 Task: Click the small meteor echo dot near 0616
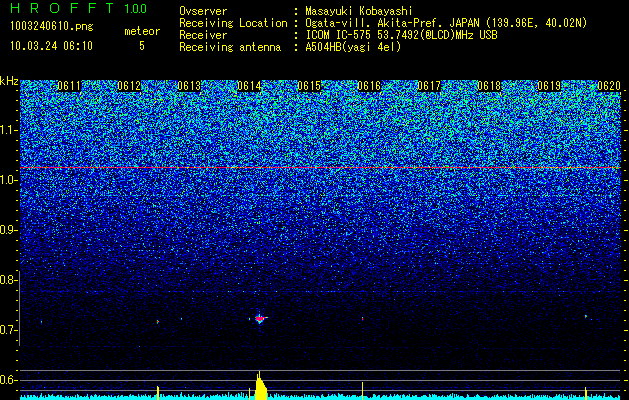pos(363,319)
